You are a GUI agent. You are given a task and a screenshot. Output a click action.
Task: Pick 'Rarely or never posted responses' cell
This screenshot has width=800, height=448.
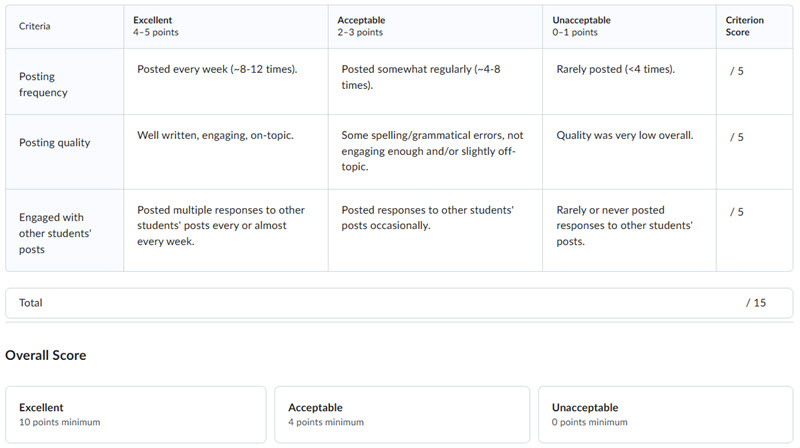pyautogui.click(x=629, y=229)
